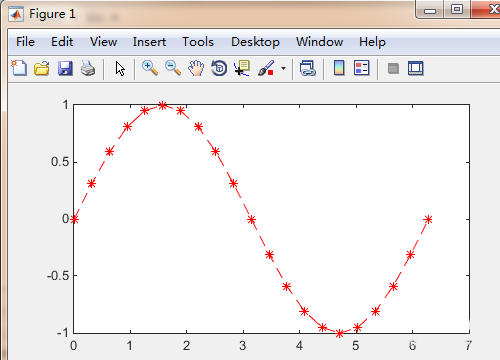Click the Link Plot toolbar icon
Image resolution: width=500 pixels, height=360 pixels.
coord(308,68)
